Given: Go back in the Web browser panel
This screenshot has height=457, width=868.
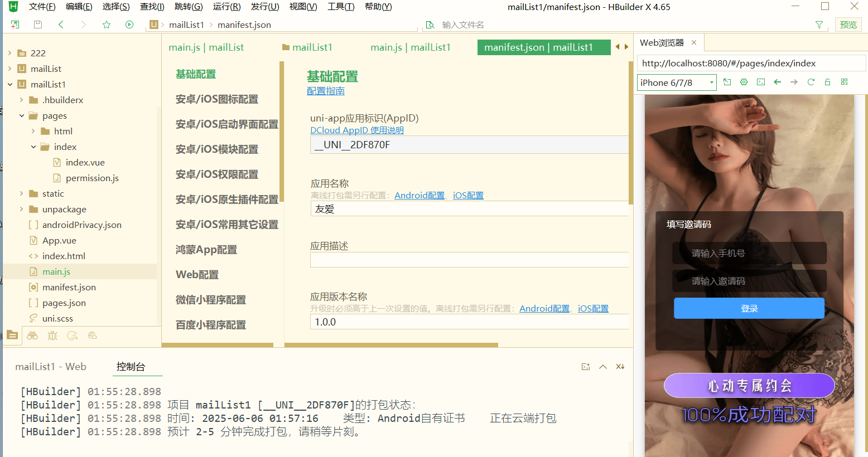Looking at the screenshot, I should [x=778, y=82].
